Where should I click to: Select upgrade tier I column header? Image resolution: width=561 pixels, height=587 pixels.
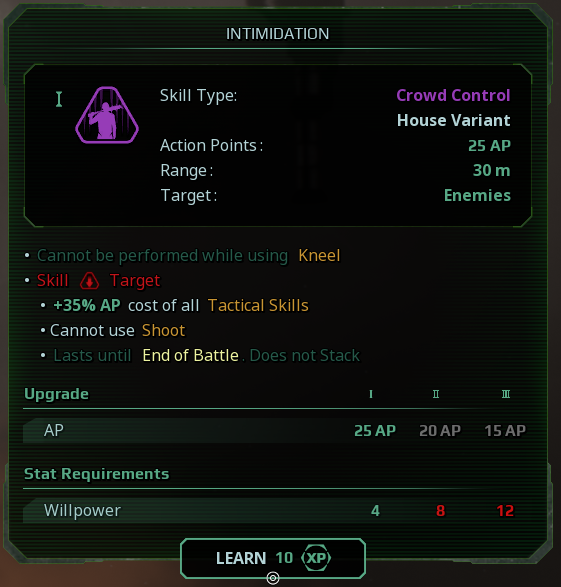pyautogui.click(x=371, y=394)
